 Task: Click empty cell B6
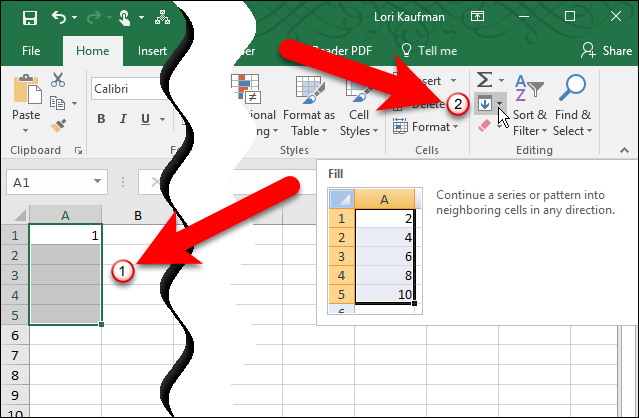point(138,335)
